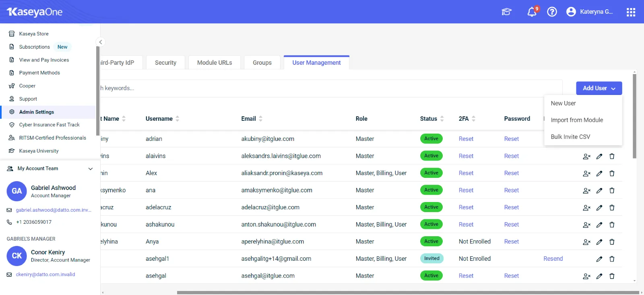Select Import from Module menu option
Image resolution: width=644 pixels, height=295 pixels.
(x=577, y=120)
